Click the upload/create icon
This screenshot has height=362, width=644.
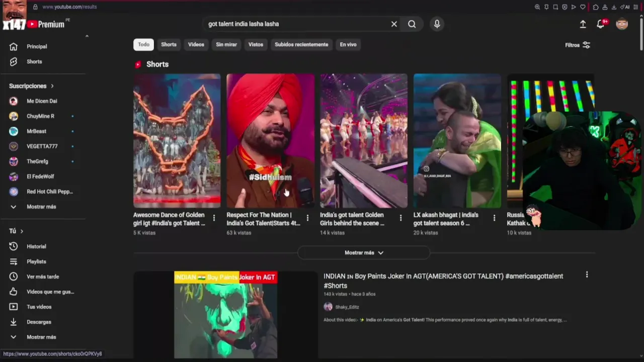583,24
